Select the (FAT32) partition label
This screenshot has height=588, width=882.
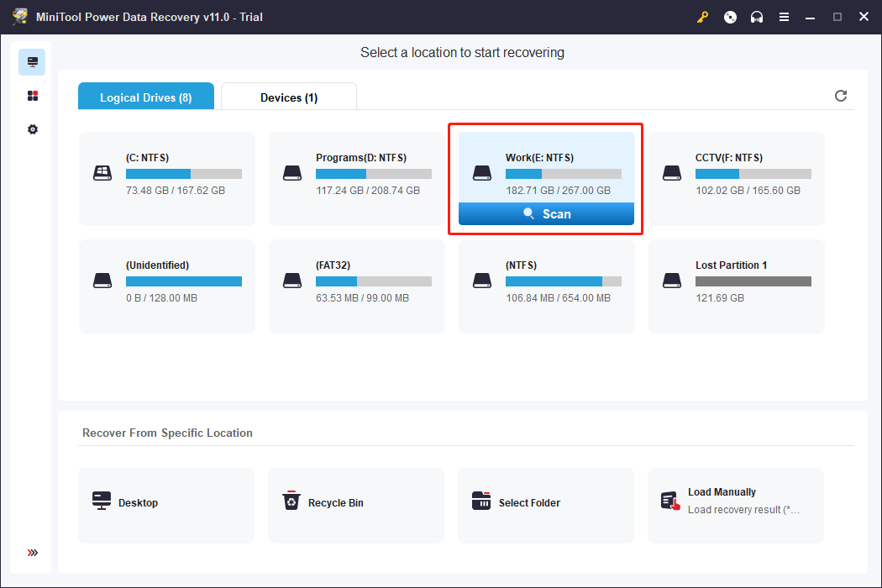[x=333, y=265]
